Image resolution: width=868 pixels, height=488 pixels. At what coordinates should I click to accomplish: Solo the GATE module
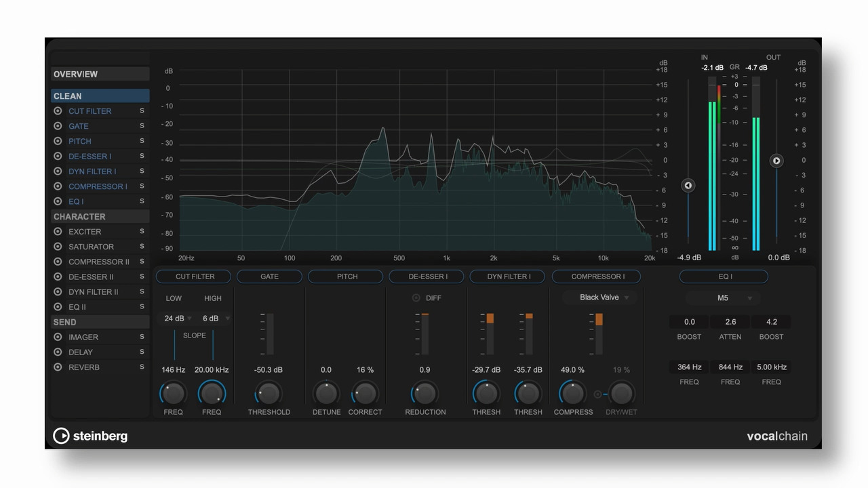pyautogui.click(x=142, y=125)
